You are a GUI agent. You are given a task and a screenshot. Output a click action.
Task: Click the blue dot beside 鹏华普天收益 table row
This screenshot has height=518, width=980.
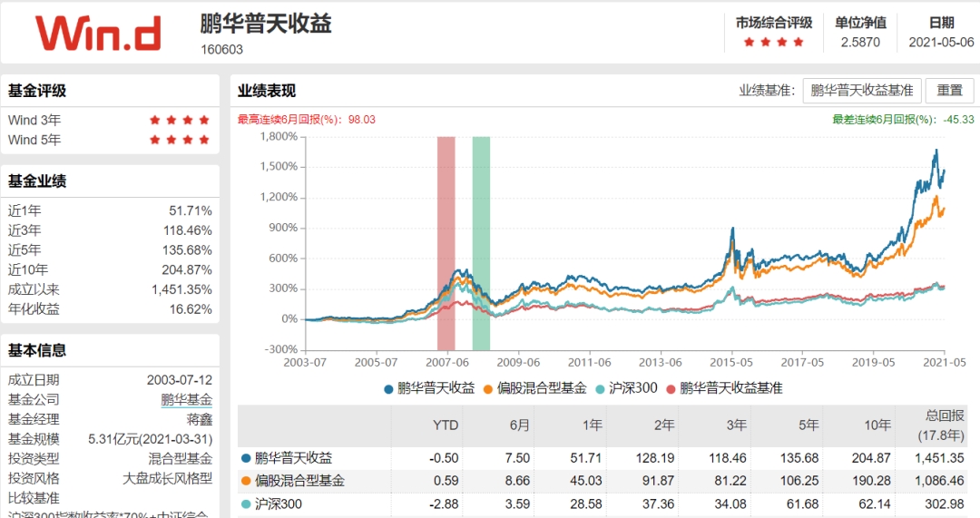(246, 458)
